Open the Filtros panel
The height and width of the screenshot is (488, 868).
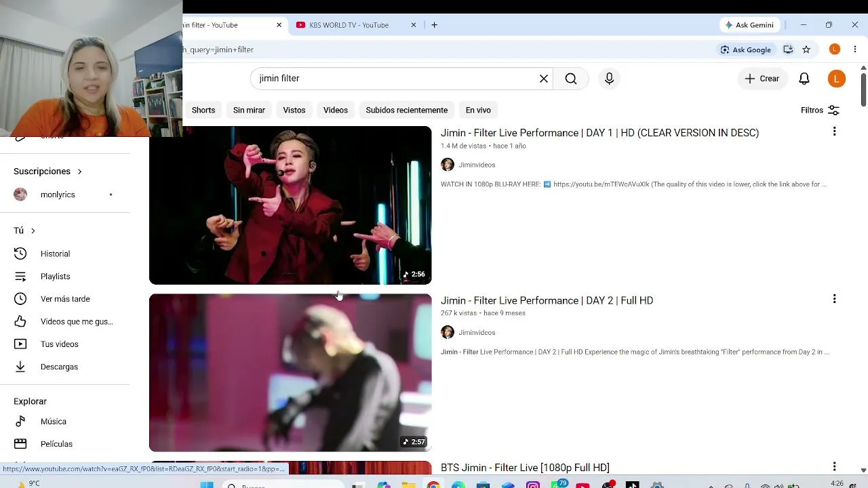click(820, 110)
